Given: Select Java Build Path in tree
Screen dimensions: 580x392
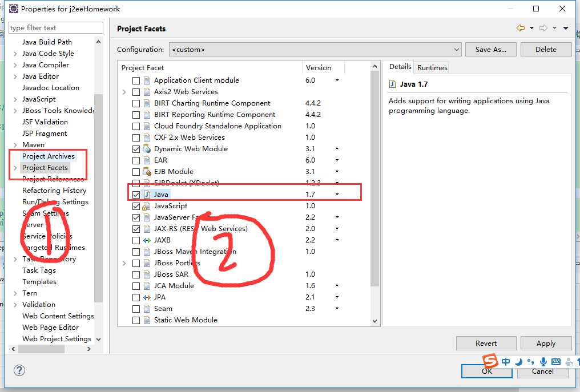Looking at the screenshot, I should [x=47, y=42].
